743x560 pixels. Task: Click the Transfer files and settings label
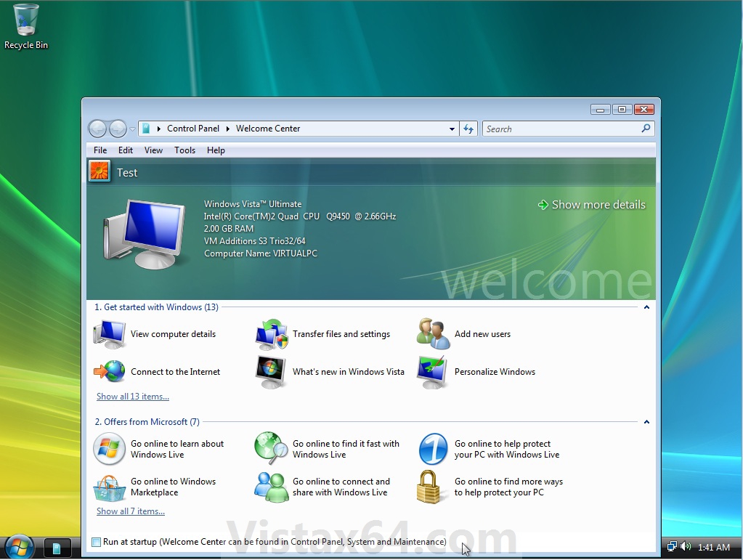click(341, 334)
